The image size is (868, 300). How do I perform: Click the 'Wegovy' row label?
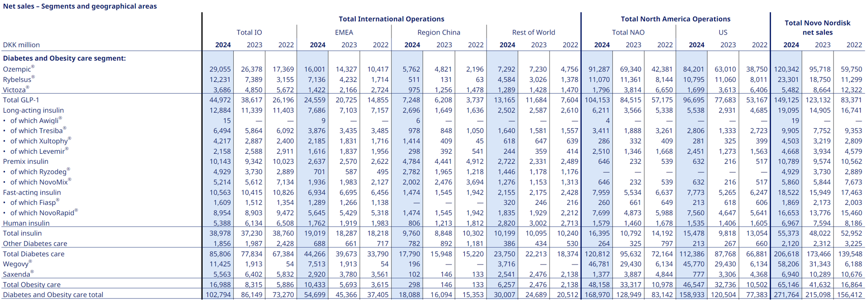(x=18, y=264)
